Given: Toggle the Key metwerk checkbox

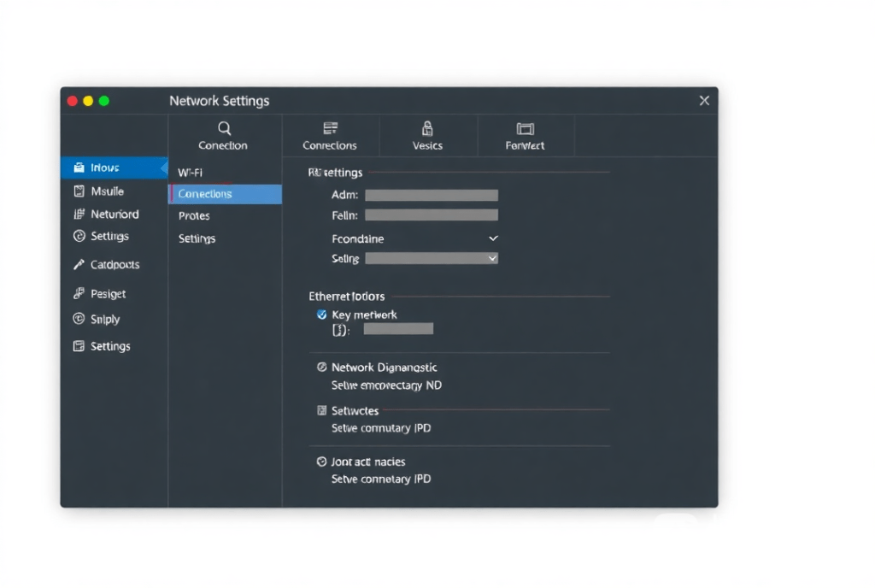Looking at the screenshot, I should (321, 315).
